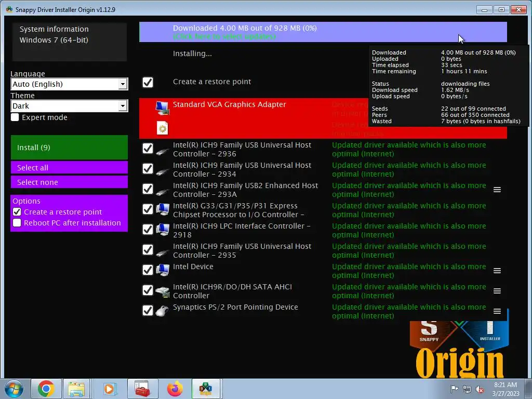Open the Language dropdown showing Auto (English)

coord(69,84)
